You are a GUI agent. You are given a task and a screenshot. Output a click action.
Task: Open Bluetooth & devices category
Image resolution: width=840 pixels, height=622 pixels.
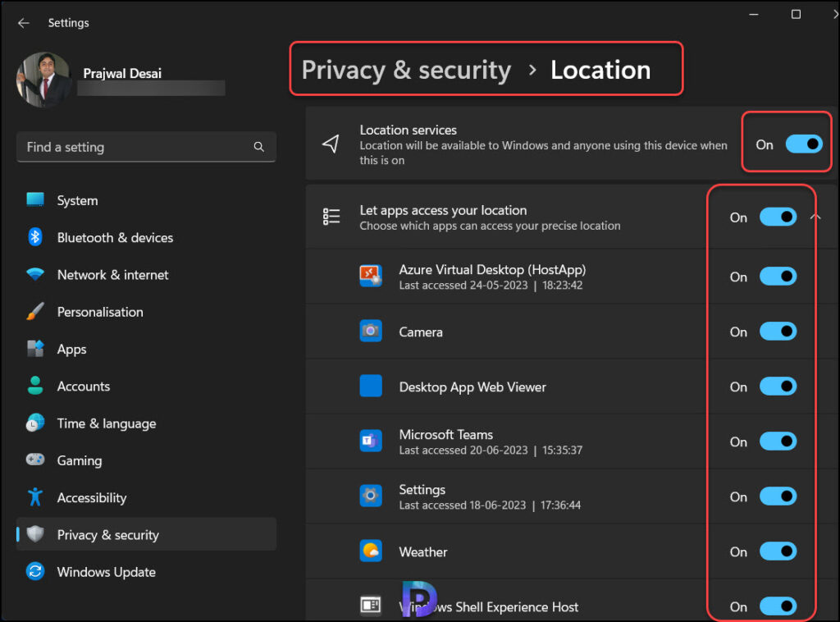pos(146,237)
